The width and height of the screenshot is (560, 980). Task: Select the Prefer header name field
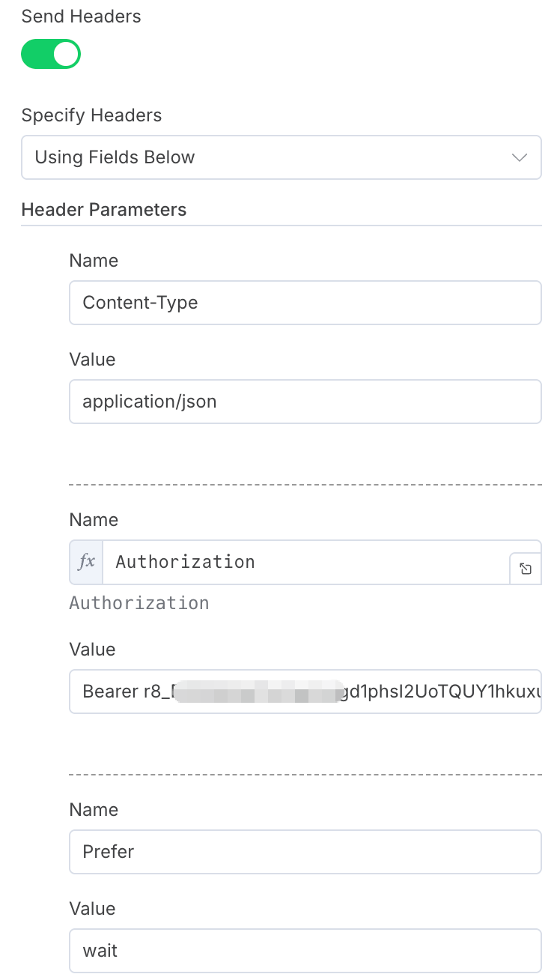pos(305,852)
